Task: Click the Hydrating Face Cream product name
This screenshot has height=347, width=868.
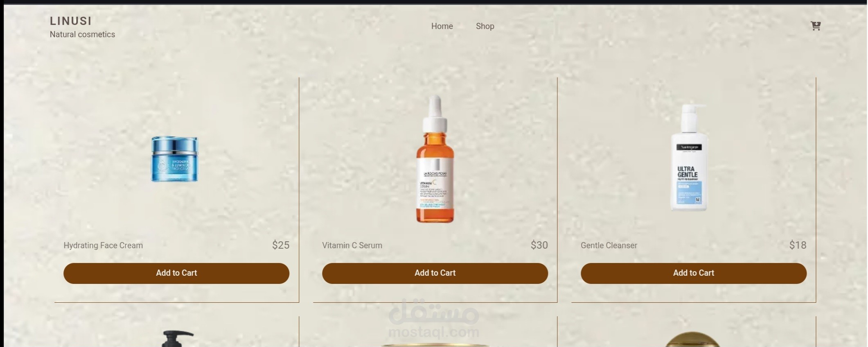Action: point(103,245)
